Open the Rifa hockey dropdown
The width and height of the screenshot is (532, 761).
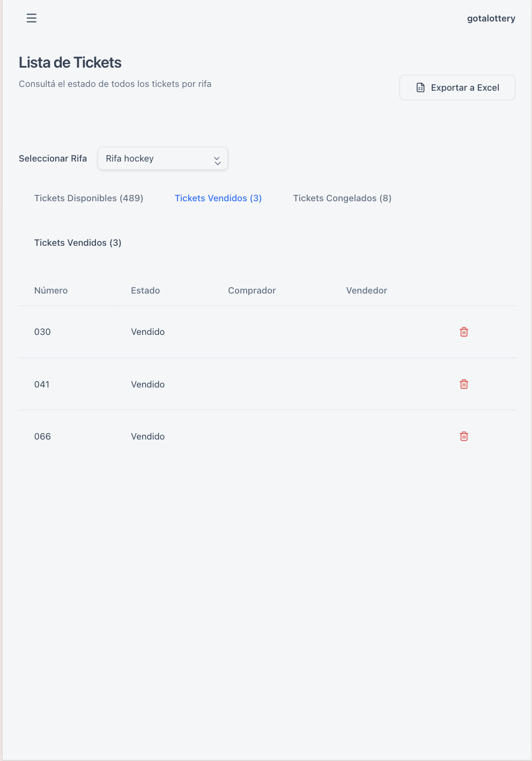click(163, 158)
